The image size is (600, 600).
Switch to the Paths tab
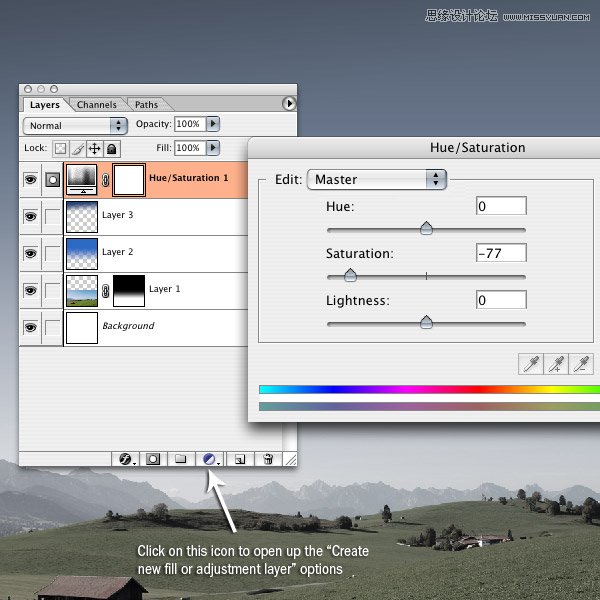(x=147, y=105)
